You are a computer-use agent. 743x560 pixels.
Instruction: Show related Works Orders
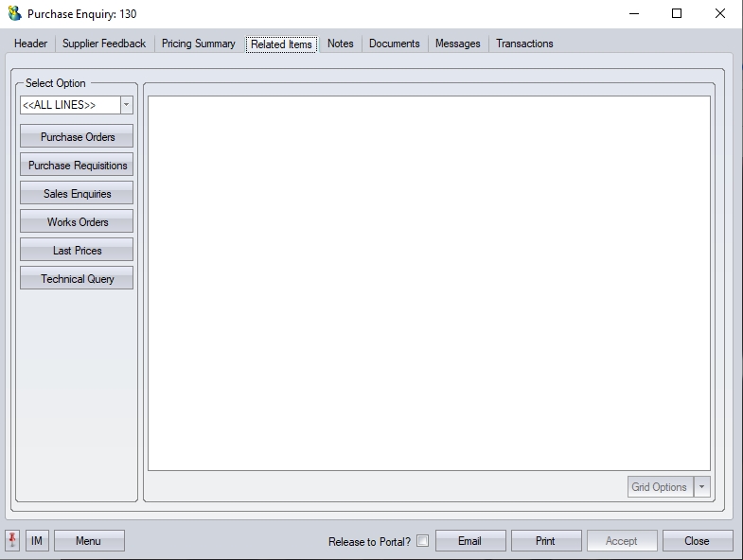tap(77, 221)
